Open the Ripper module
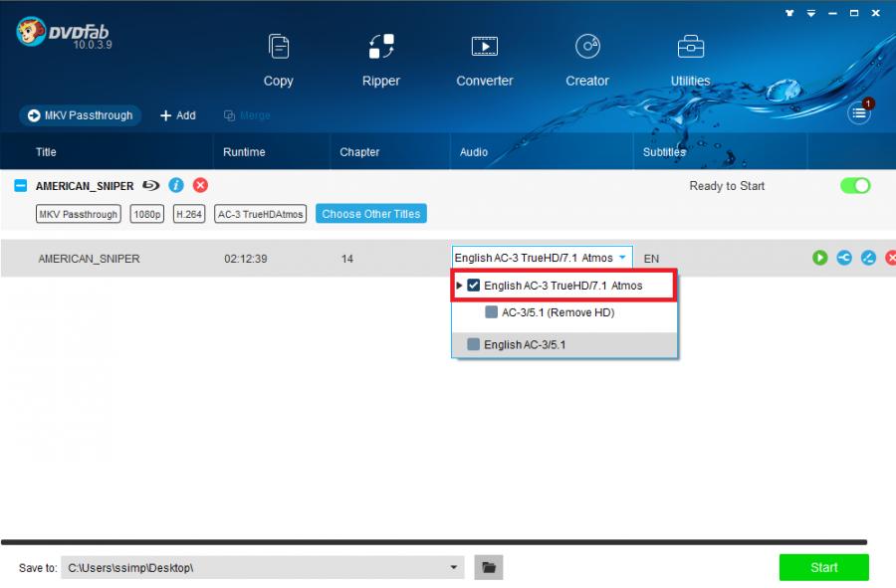This screenshot has width=896, height=588. point(381,60)
